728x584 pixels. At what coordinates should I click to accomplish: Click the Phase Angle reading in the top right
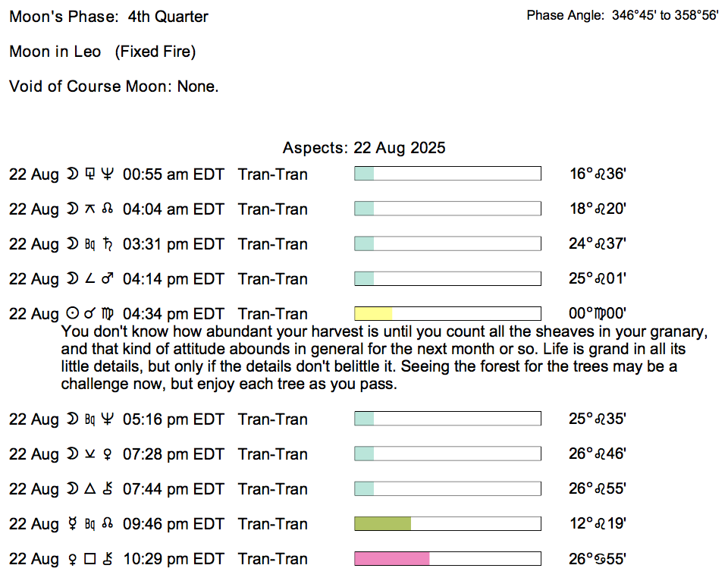622,15
